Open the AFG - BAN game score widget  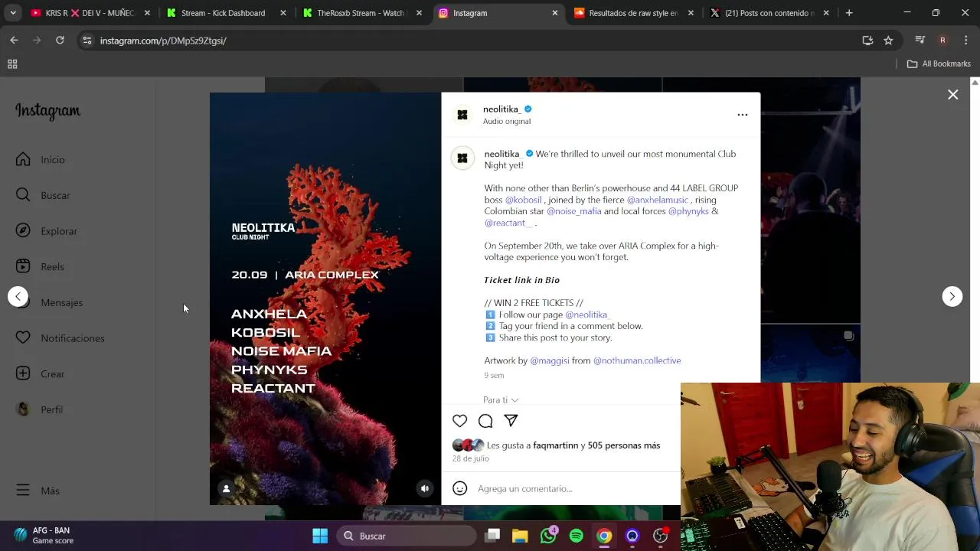[44, 535]
